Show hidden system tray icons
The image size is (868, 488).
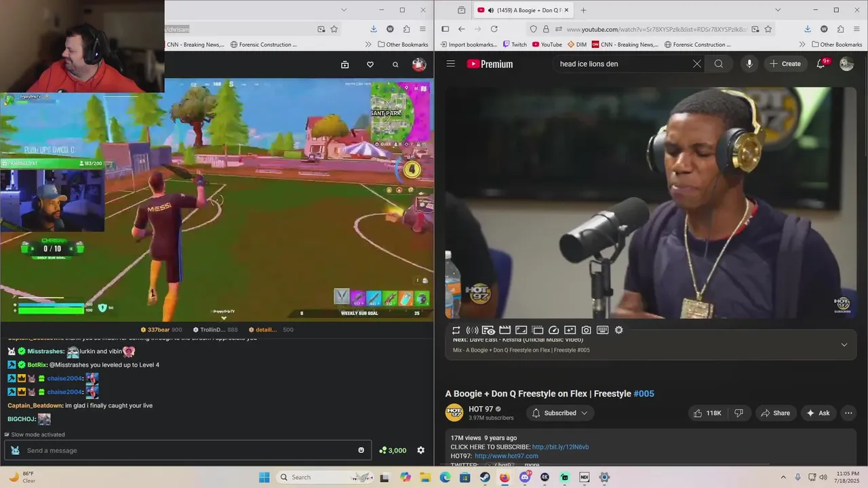[783, 477]
